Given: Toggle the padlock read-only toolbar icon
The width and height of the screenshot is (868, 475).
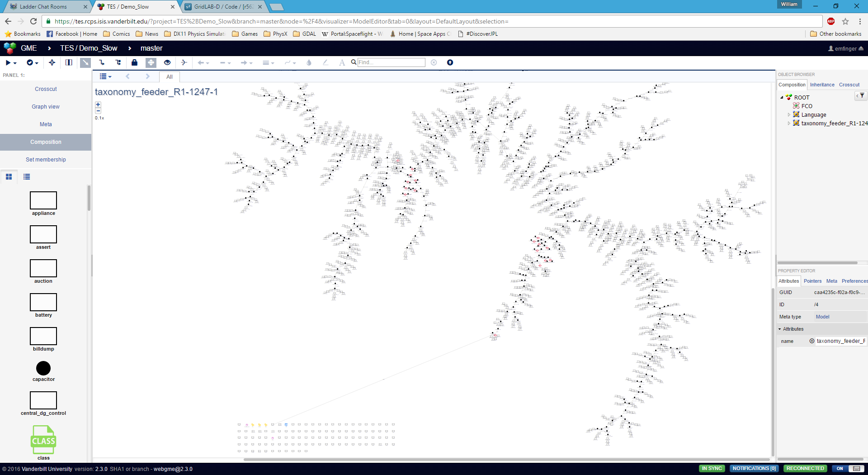Looking at the screenshot, I should (134, 62).
